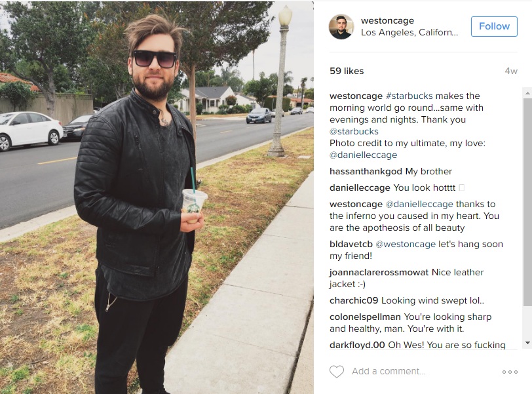
Task: Follow the westoncage account
Action: 494,26
